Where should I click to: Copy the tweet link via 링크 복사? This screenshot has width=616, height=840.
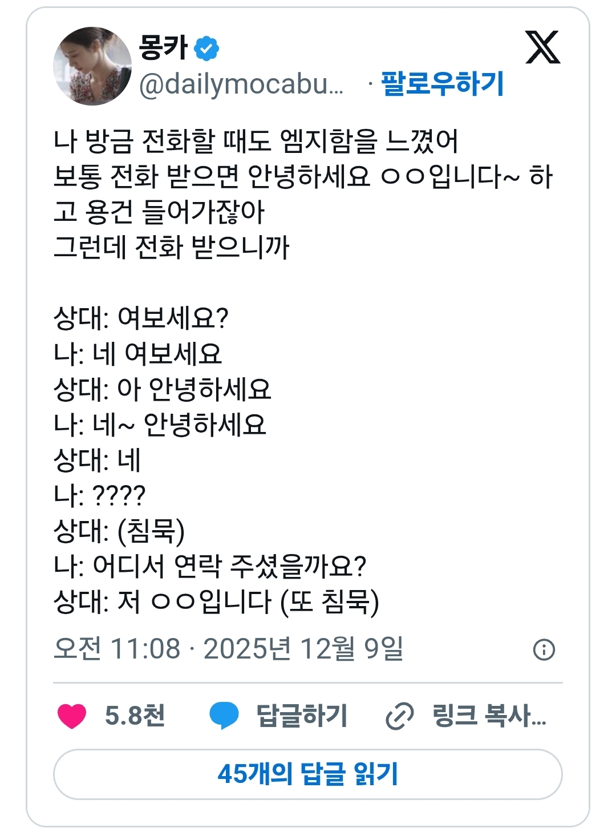coord(489,716)
